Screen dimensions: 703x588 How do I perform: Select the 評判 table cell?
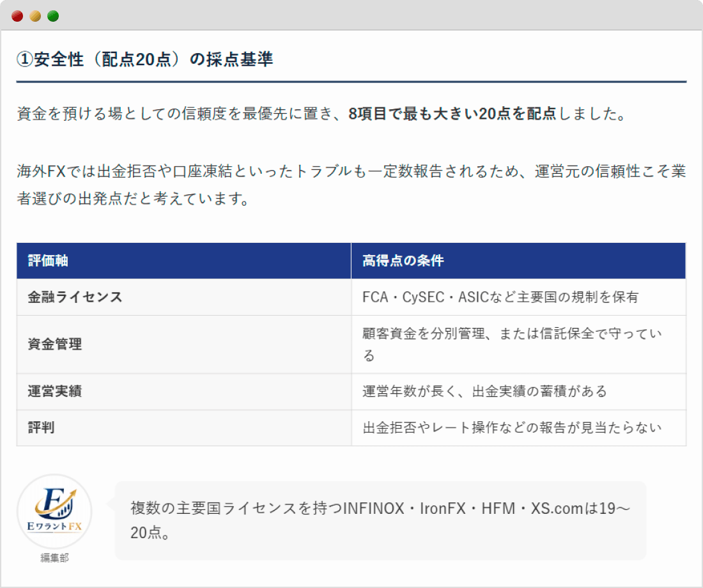coord(184,428)
